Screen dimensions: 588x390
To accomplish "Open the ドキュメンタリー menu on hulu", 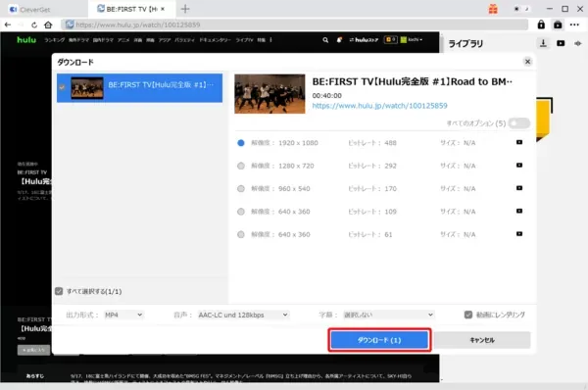I will [x=215, y=40].
